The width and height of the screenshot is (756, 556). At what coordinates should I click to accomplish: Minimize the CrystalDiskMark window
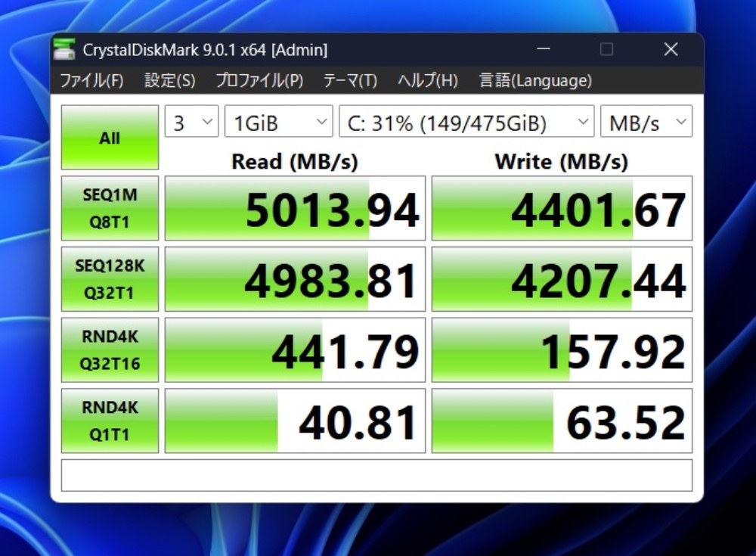(544, 48)
